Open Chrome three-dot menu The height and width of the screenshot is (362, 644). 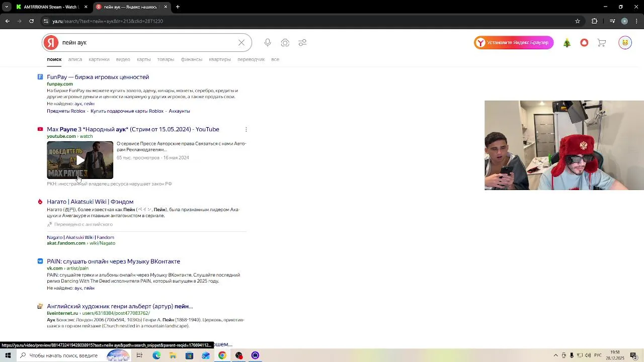(637, 21)
